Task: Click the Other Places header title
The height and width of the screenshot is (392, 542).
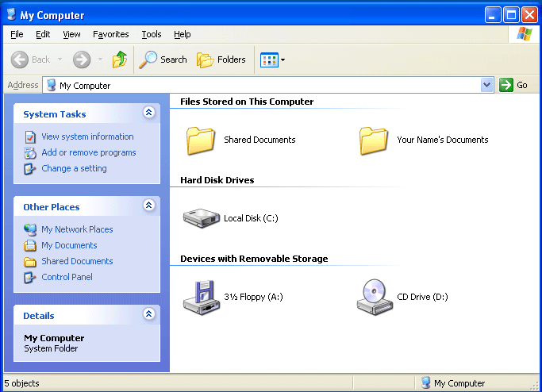Action: click(52, 207)
